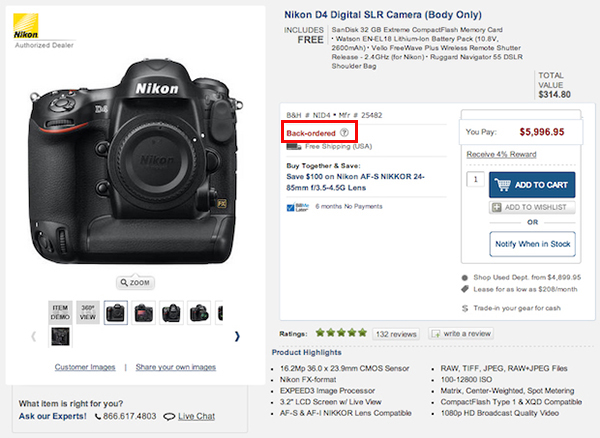Click the quantity input field

click(x=476, y=179)
